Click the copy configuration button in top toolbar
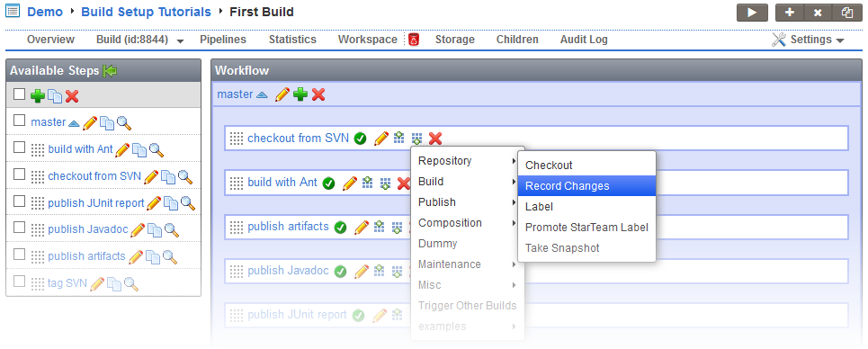868x349 pixels. 847,13
